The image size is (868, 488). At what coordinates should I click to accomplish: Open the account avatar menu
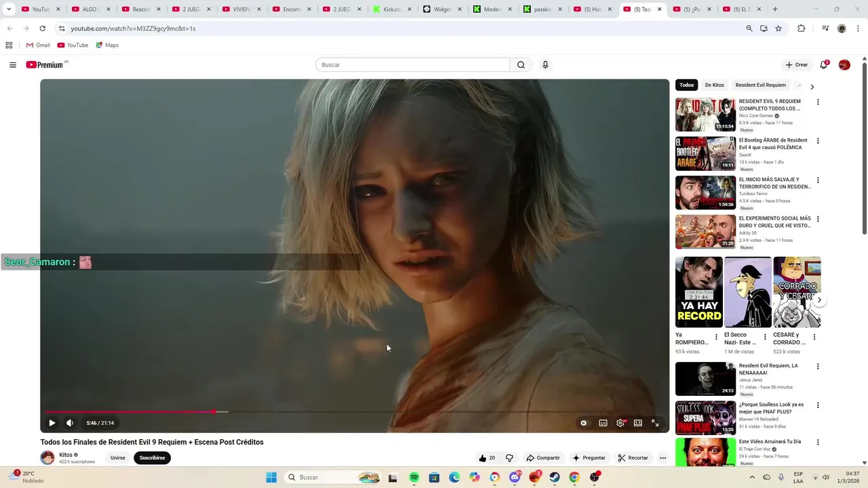click(x=844, y=65)
